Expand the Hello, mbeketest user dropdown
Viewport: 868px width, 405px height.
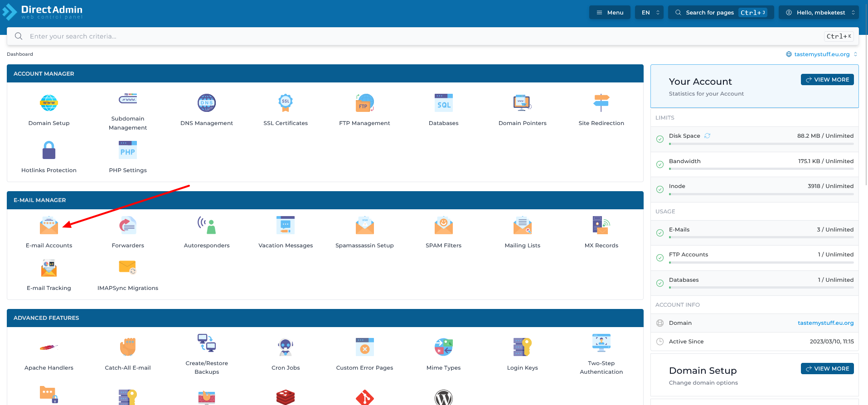[x=818, y=13]
